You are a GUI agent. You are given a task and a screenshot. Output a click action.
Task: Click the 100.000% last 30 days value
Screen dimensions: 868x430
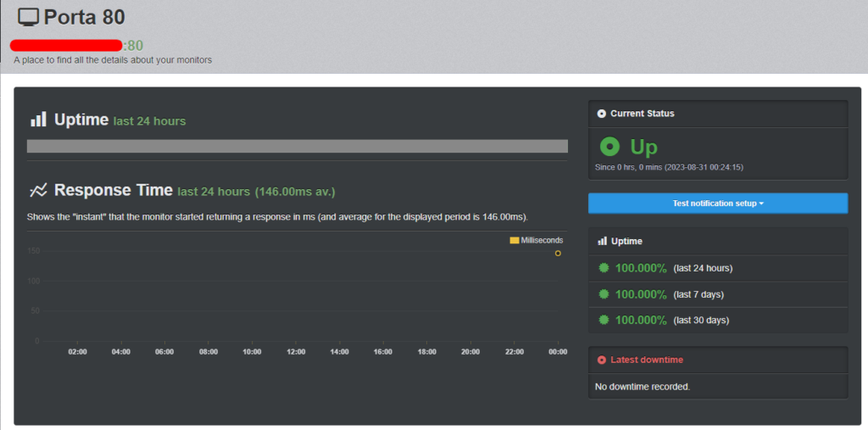(641, 321)
